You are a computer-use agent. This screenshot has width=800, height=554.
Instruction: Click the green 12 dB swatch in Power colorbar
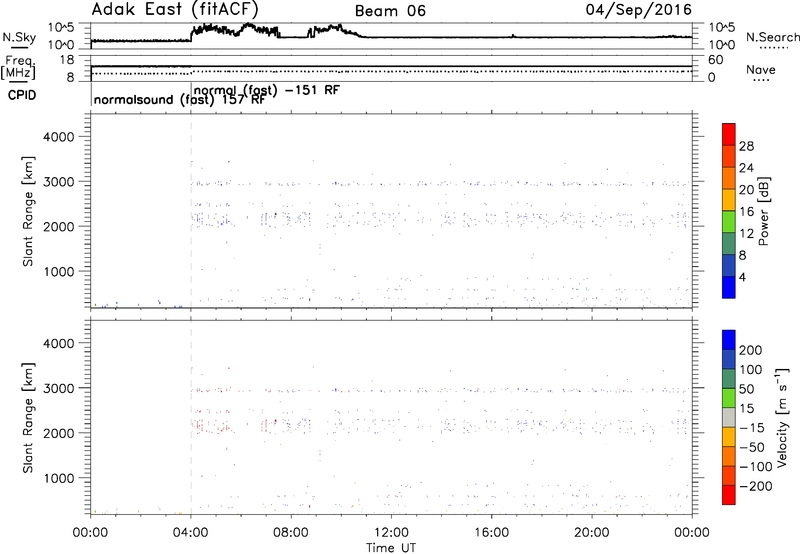click(729, 222)
